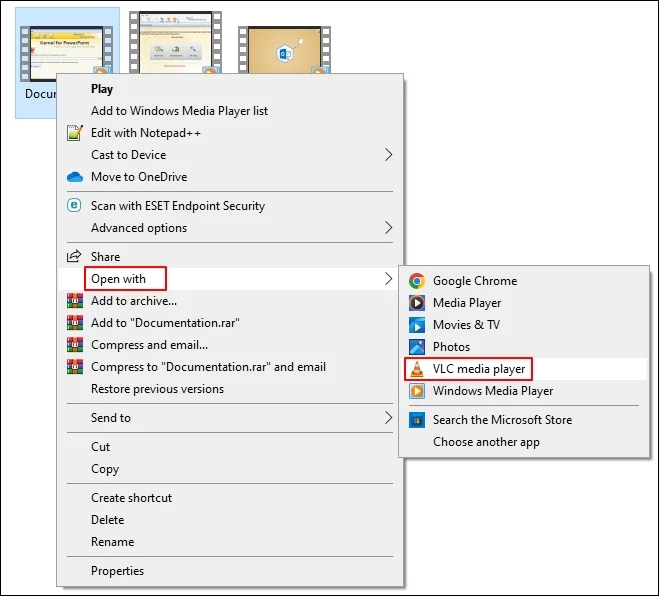Viewport: 659px width, 596px height.
Task: Expand the Cast to Device submenu arrow
Action: [388, 155]
